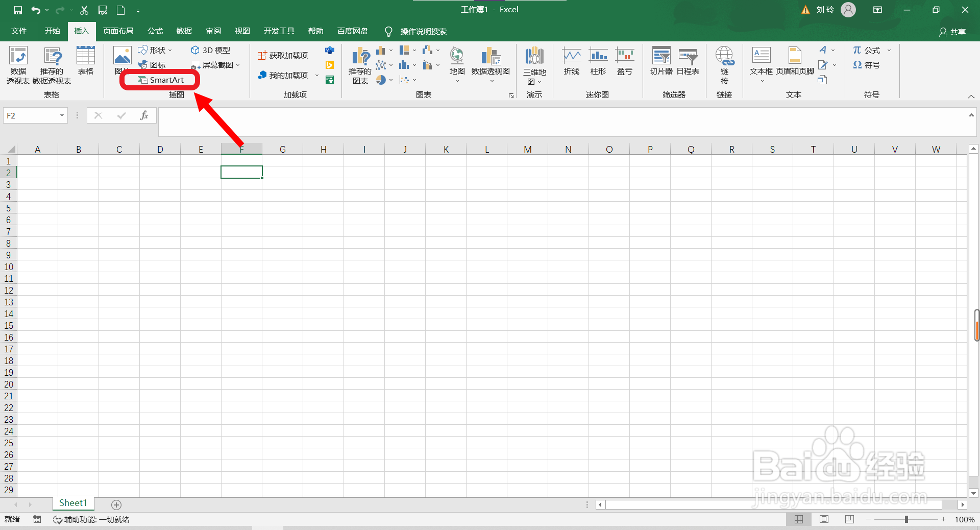Switch to Page Break Preview view
This screenshot has height=530, width=980.
click(849, 519)
